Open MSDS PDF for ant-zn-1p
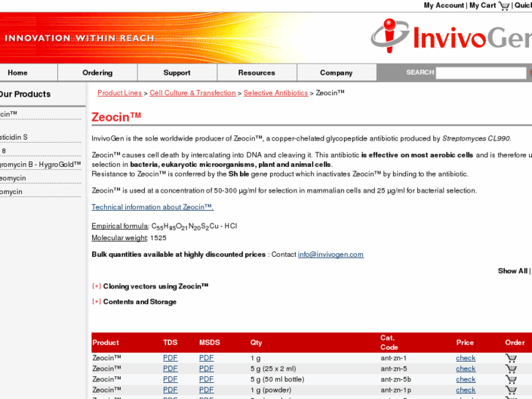 tap(206, 390)
